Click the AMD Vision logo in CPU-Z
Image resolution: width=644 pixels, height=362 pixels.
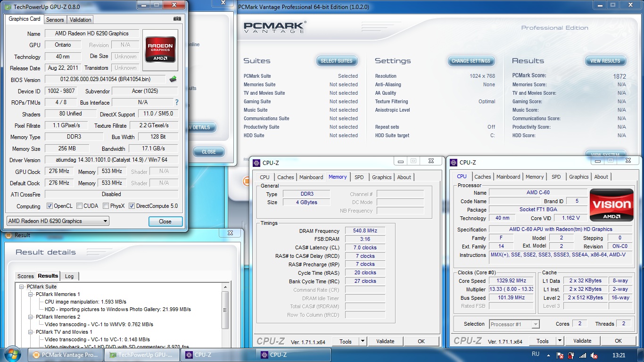click(x=612, y=205)
